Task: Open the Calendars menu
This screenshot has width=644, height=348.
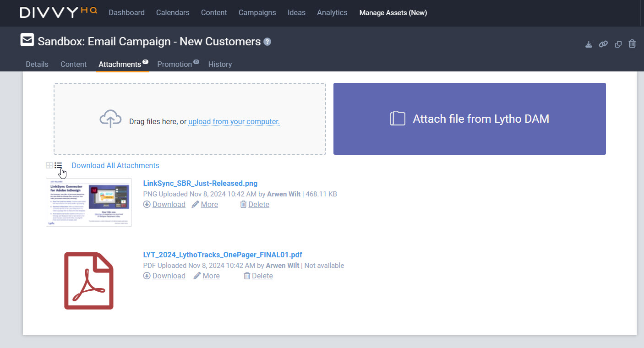Action: (173, 13)
